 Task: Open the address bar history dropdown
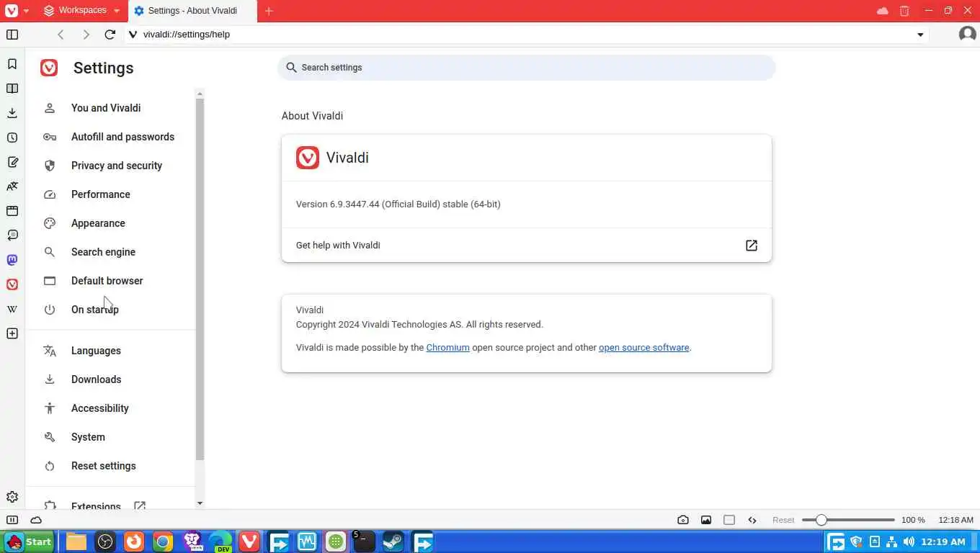coord(920,35)
